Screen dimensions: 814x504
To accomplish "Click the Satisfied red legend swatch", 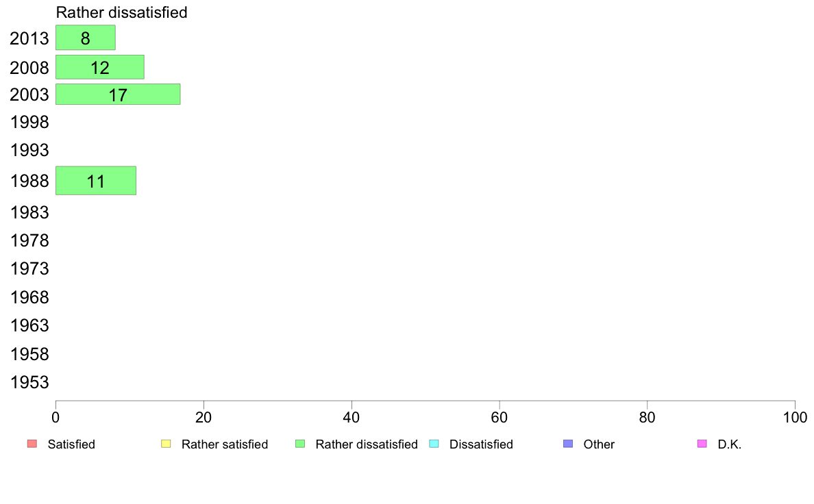I will [32, 444].
